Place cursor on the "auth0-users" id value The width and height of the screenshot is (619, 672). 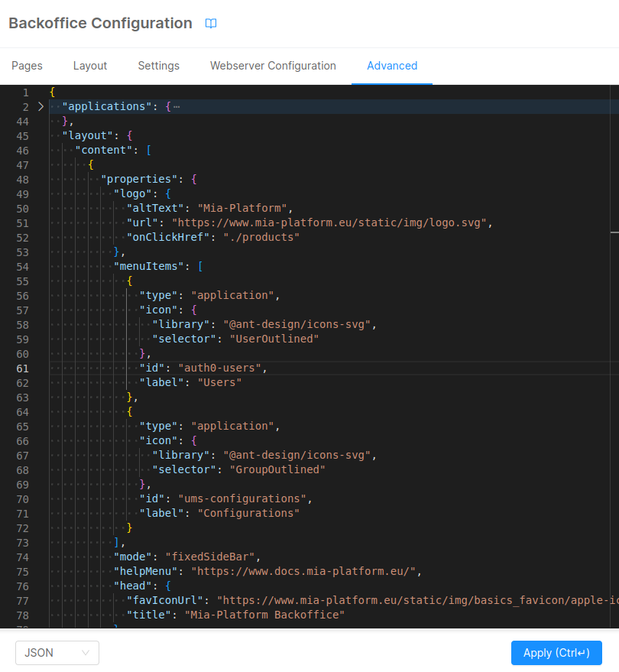click(222, 368)
